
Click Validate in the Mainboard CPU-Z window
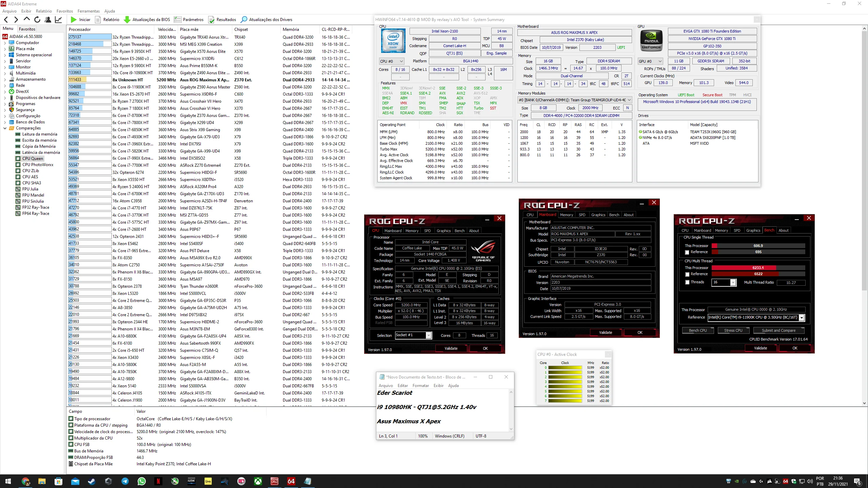605,332
